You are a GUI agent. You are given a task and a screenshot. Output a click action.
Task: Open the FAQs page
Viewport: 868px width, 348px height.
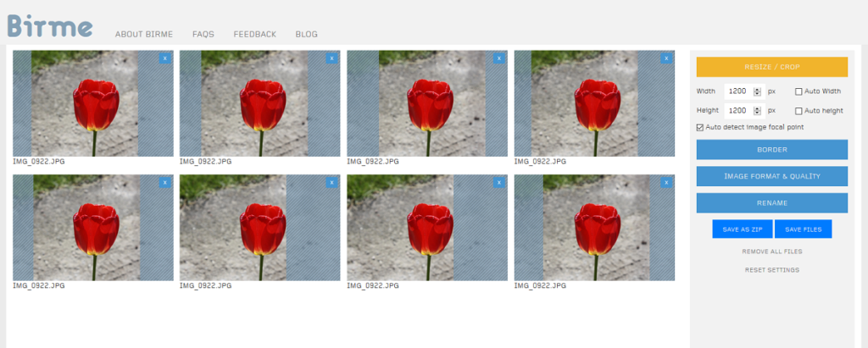pos(203,35)
